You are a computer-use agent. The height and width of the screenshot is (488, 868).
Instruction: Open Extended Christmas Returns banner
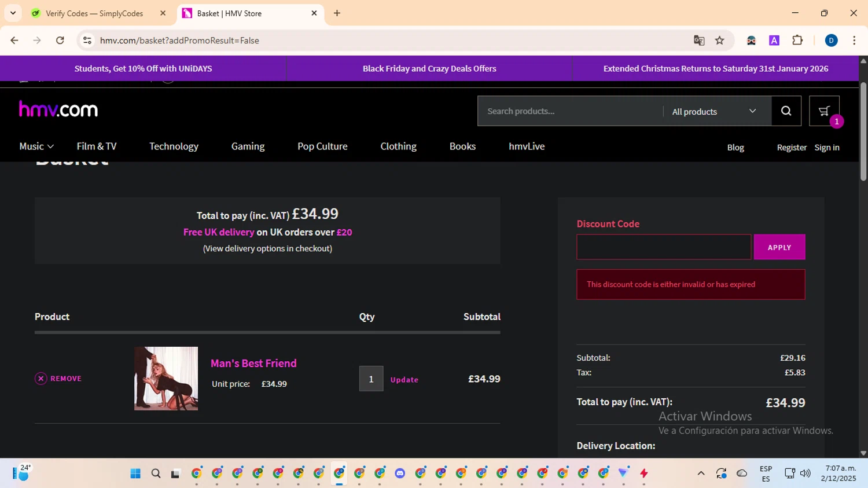716,68
